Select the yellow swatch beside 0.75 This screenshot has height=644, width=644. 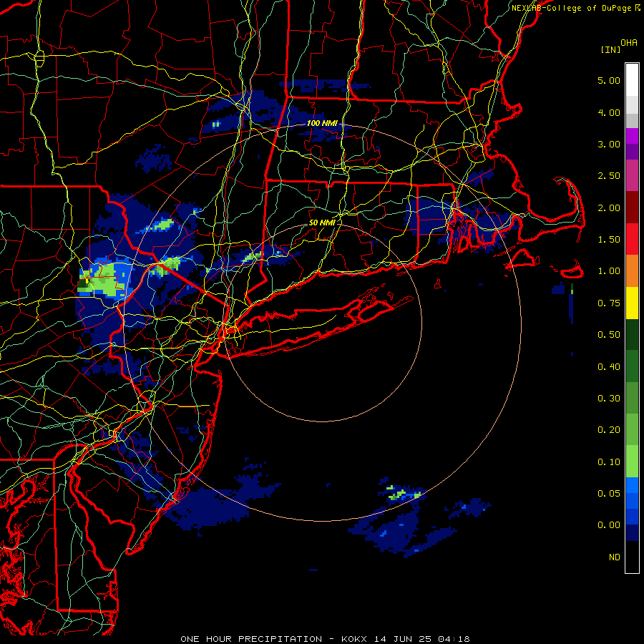[x=632, y=303]
